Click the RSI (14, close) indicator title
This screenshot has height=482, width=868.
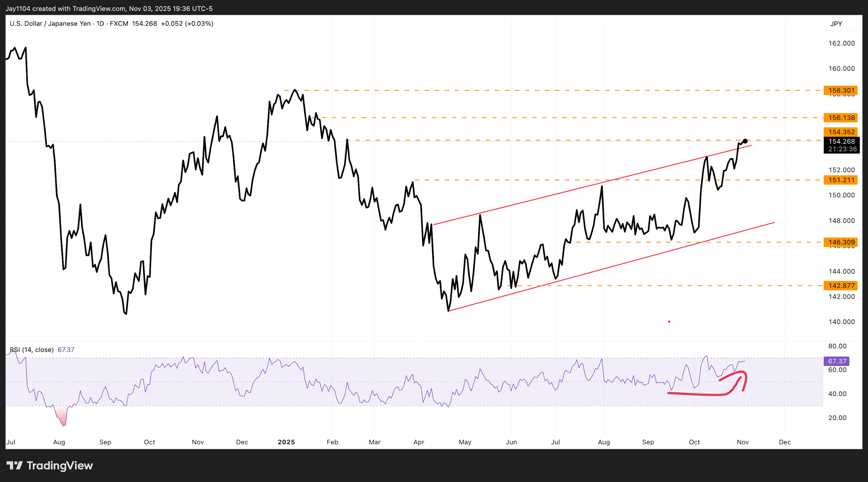(x=31, y=350)
